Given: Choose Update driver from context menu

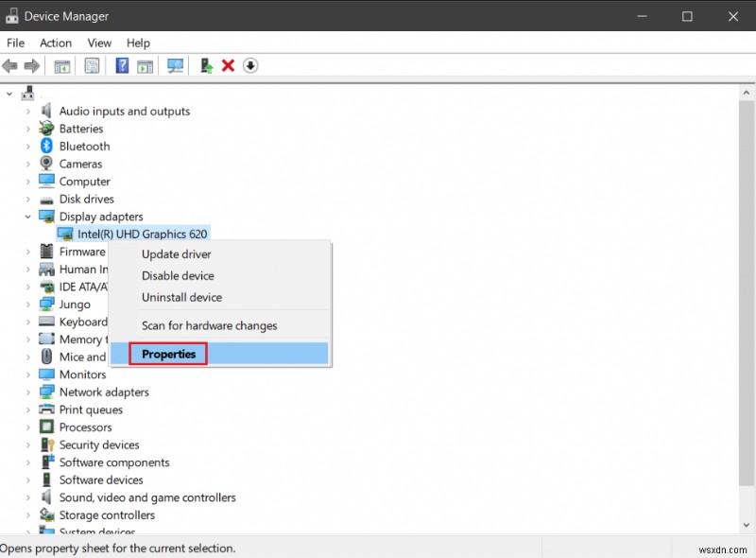Looking at the screenshot, I should [219, 253].
